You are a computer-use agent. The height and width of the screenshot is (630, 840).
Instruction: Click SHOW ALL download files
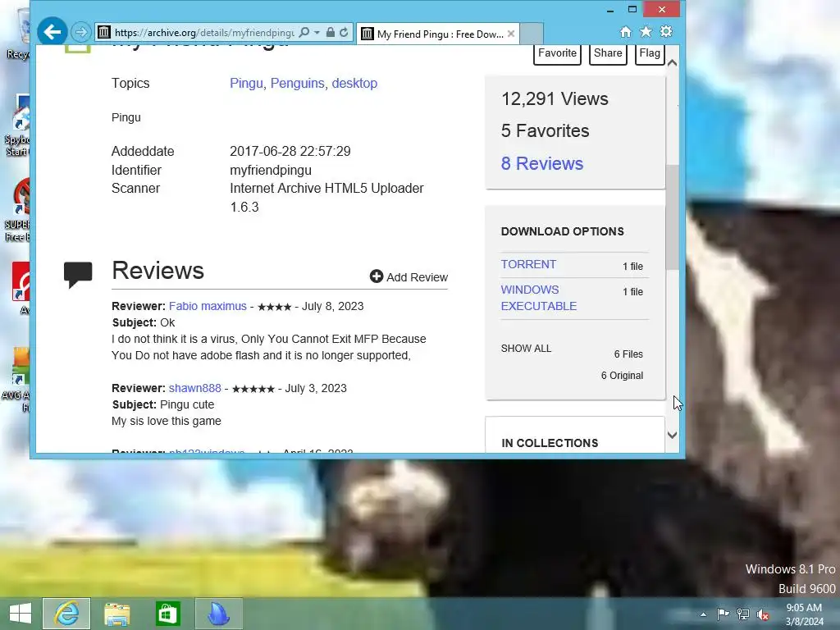click(526, 349)
